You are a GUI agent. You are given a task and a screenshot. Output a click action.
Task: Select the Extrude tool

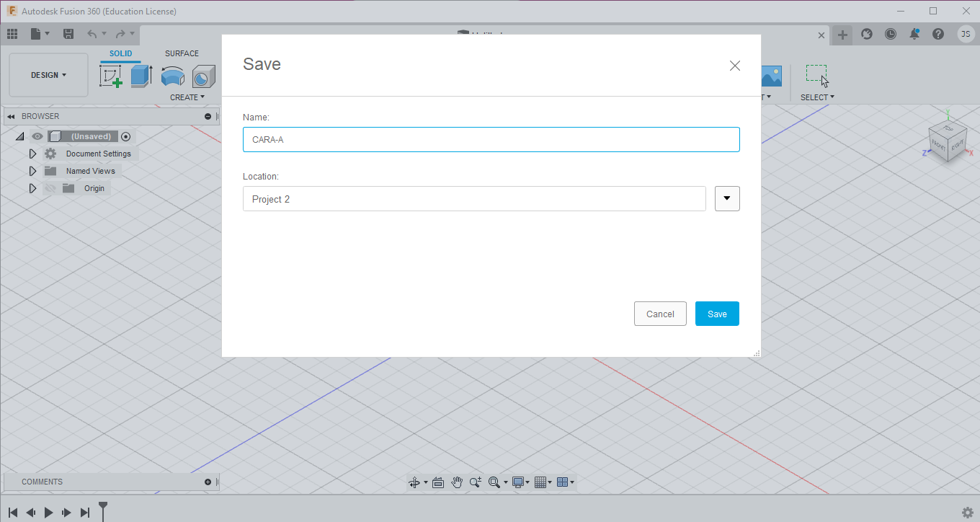141,76
